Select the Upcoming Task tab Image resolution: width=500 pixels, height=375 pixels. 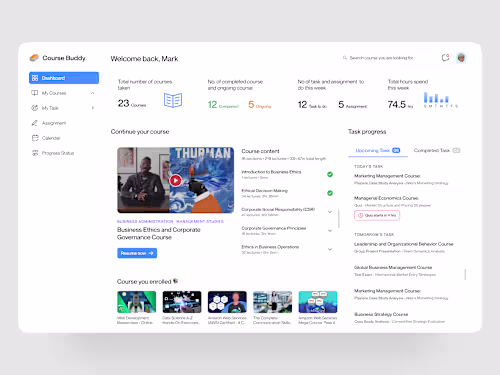pyautogui.click(x=378, y=150)
